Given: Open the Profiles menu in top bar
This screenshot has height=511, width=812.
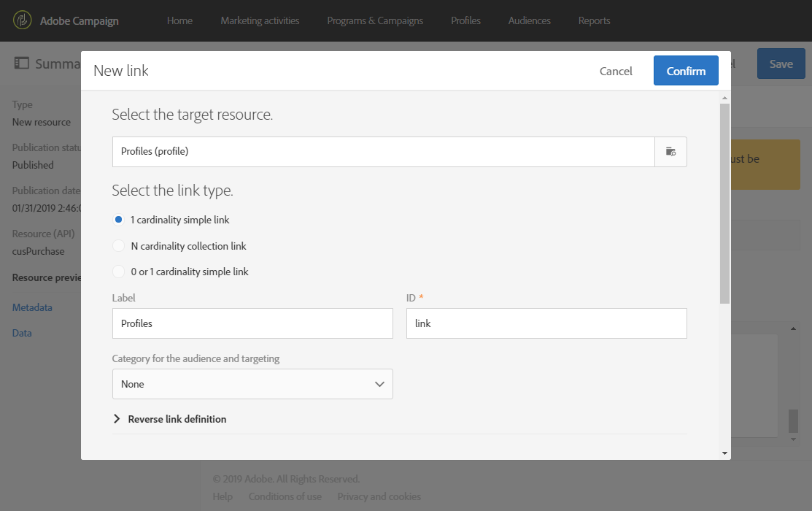Looking at the screenshot, I should [x=465, y=20].
